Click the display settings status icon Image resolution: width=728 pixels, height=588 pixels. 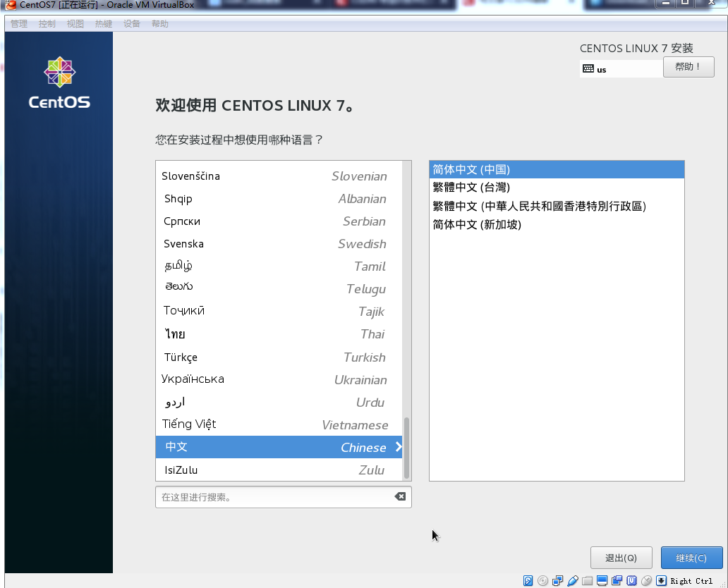click(x=602, y=580)
